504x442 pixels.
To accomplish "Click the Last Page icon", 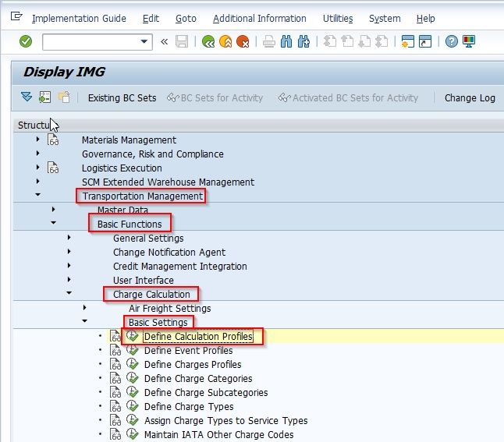I will tap(382, 41).
